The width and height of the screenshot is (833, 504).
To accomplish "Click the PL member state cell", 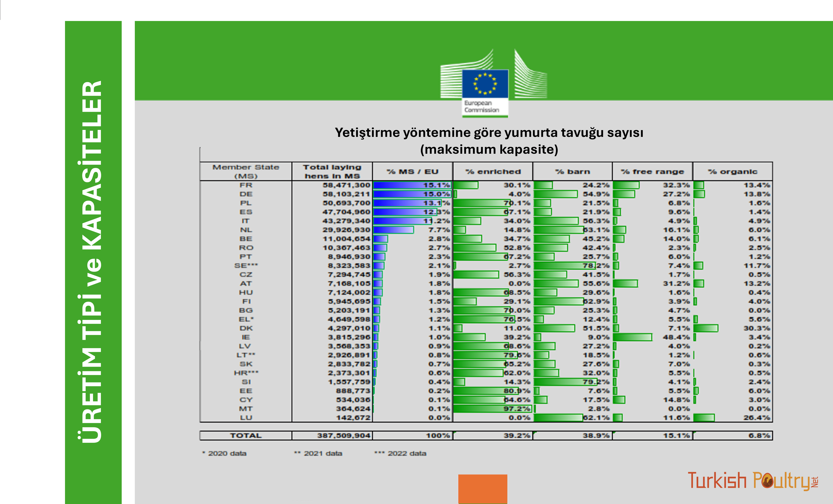I will click(x=246, y=203).
